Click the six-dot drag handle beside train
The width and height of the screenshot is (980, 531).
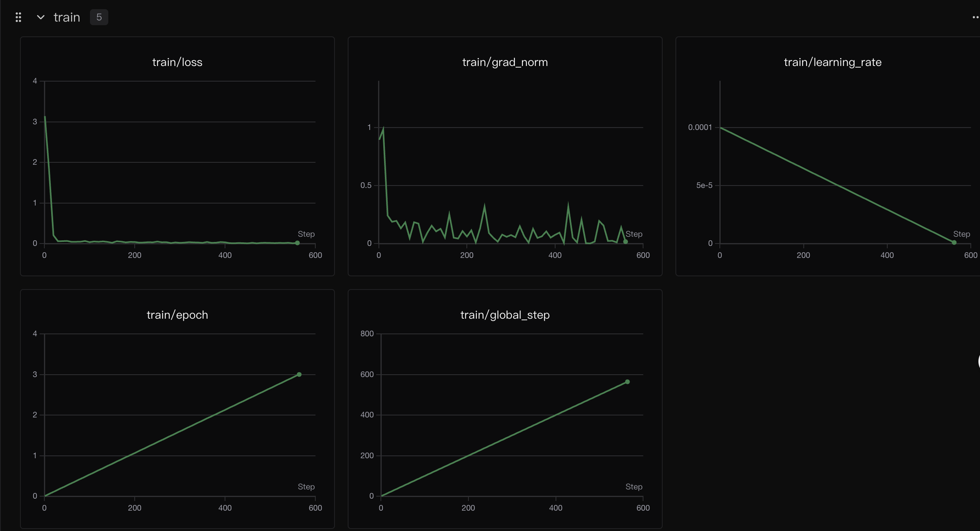point(18,17)
